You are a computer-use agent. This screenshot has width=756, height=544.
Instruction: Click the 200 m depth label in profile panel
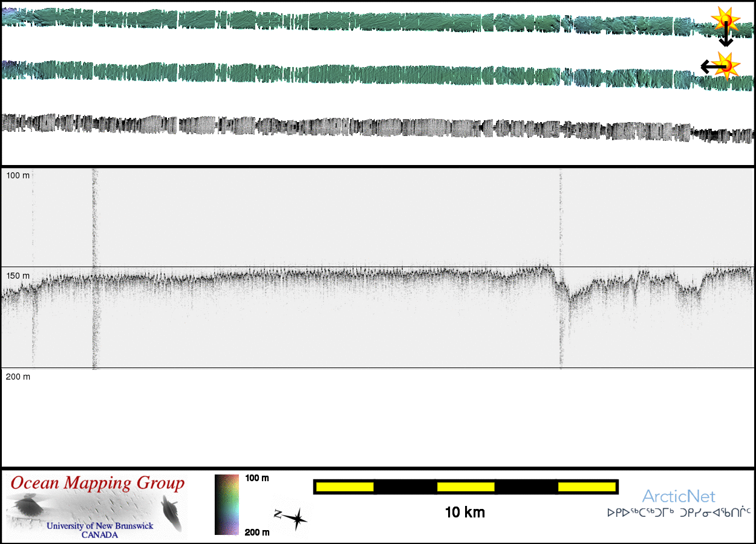tap(18, 377)
